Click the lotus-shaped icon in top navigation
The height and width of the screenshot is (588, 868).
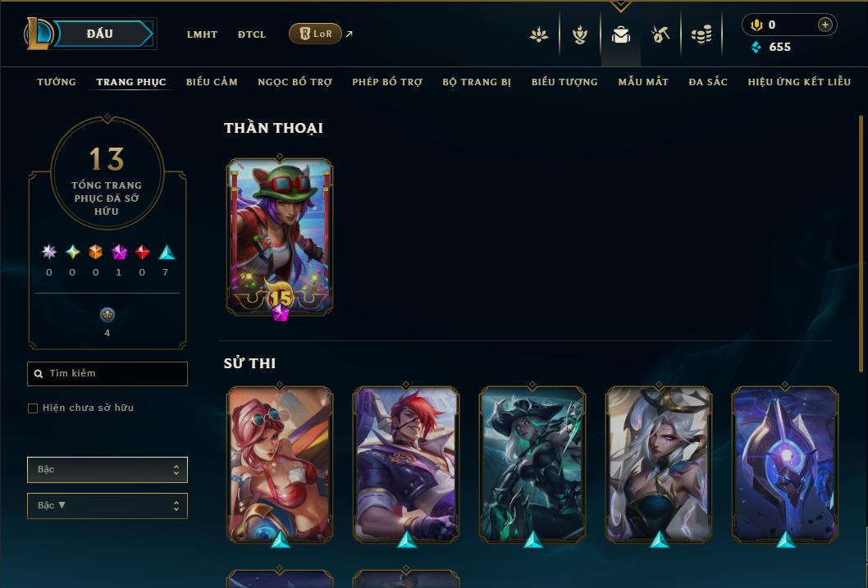[x=539, y=34]
